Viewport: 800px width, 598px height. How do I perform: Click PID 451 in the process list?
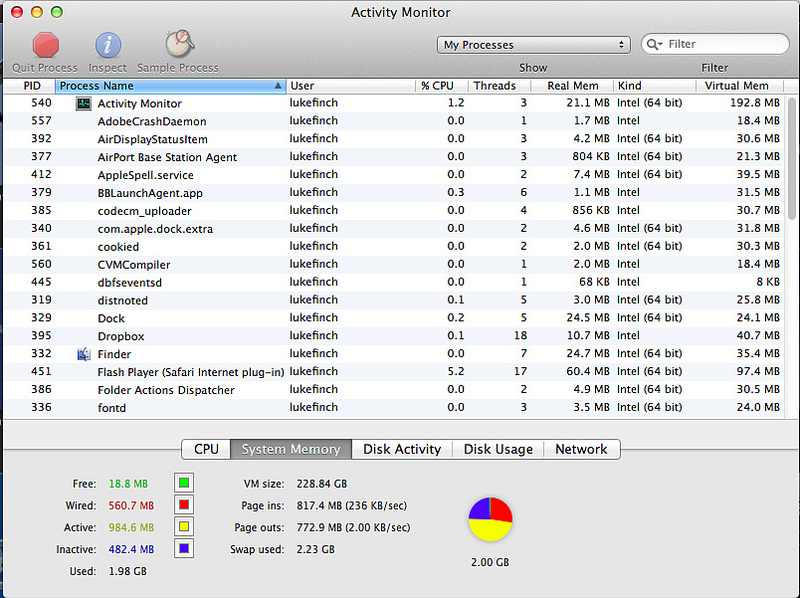(x=41, y=371)
